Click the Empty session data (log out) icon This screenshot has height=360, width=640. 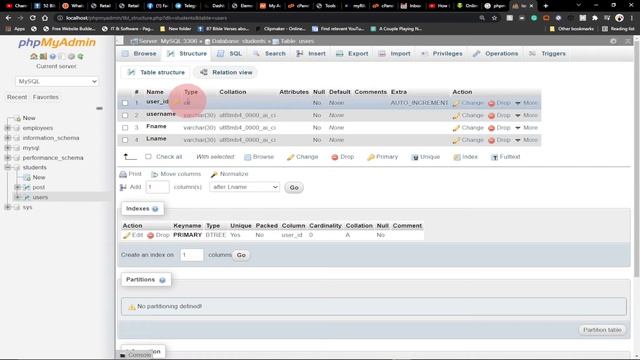coord(43,56)
